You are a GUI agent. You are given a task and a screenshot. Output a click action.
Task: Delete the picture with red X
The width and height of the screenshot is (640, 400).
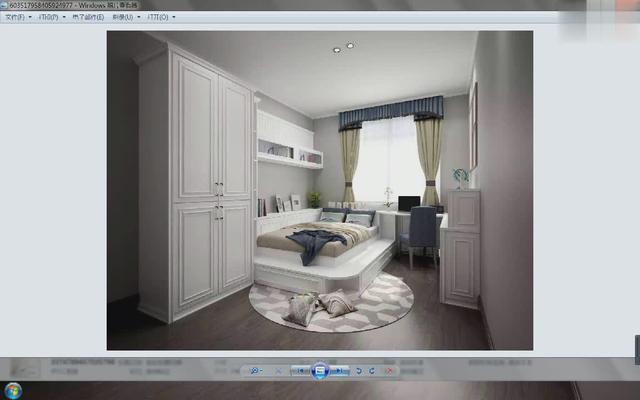[x=390, y=371]
